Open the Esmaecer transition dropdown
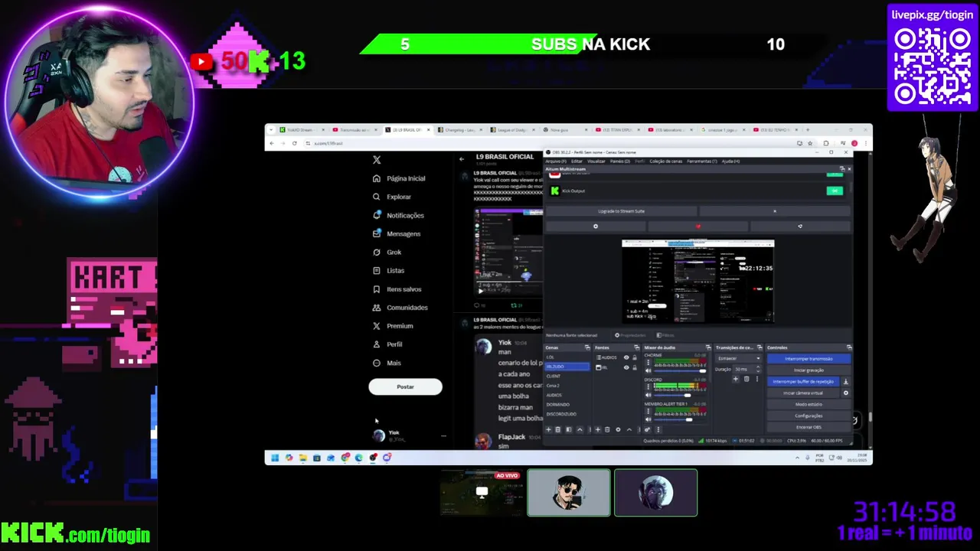The image size is (980, 551). [738, 358]
